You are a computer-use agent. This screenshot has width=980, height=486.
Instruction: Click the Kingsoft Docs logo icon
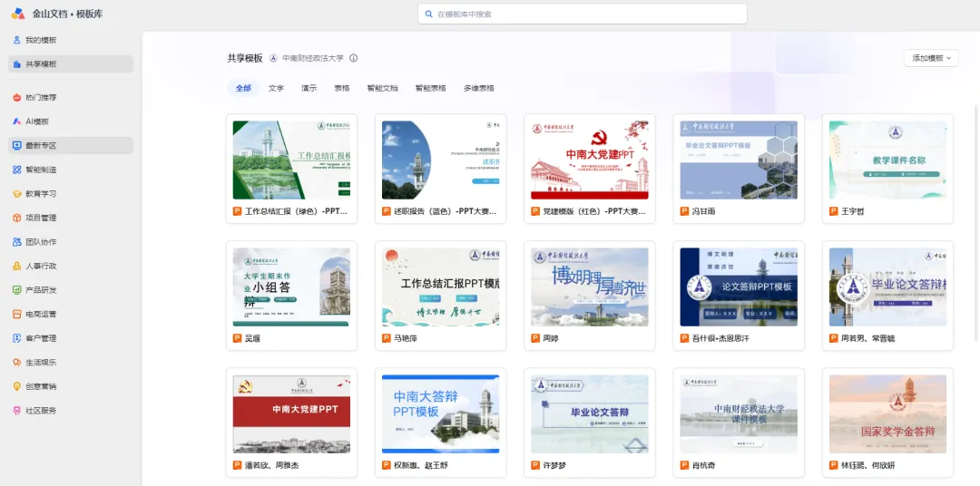click(x=17, y=14)
